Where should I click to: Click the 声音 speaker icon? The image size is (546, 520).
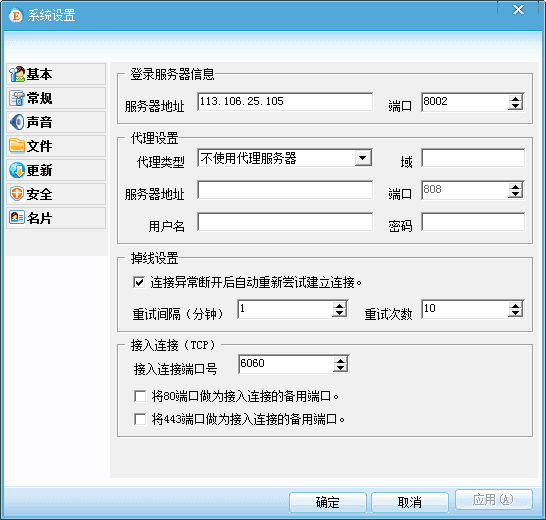point(17,122)
